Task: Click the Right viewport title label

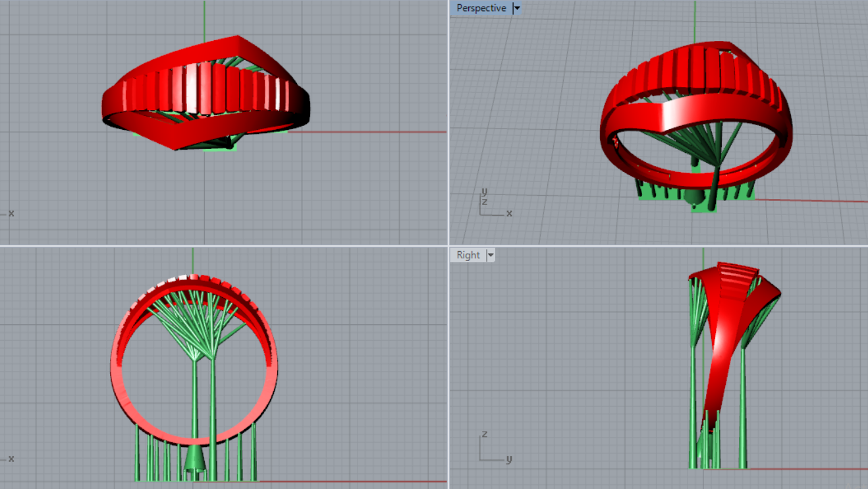Action: click(468, 255)
